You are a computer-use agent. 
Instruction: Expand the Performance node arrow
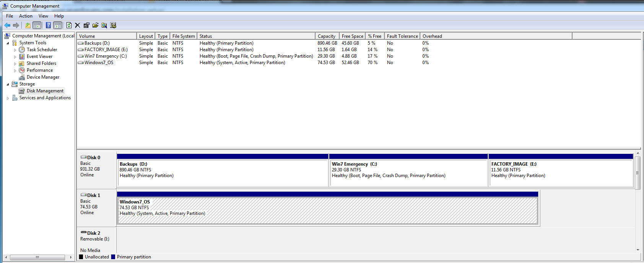pyautogui.click(x=15, y=71)
